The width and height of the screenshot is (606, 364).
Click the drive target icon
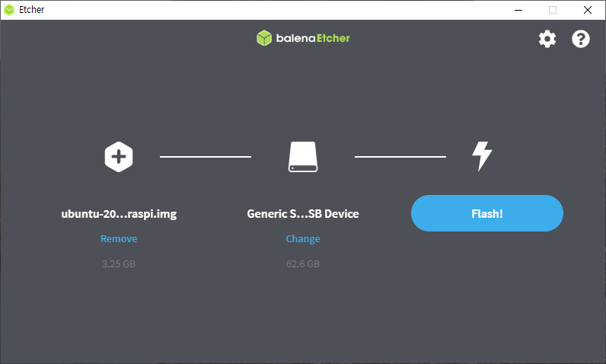click(303, 157)
